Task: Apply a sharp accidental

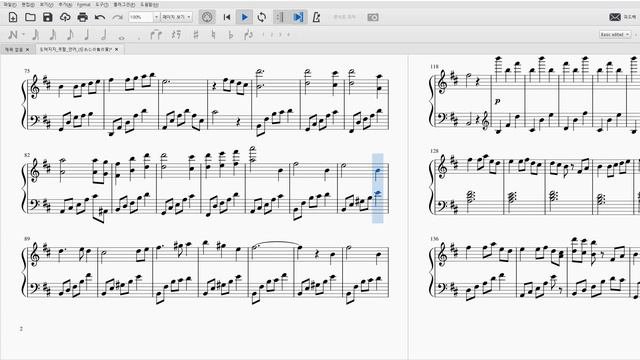Action: click(196, 35)
